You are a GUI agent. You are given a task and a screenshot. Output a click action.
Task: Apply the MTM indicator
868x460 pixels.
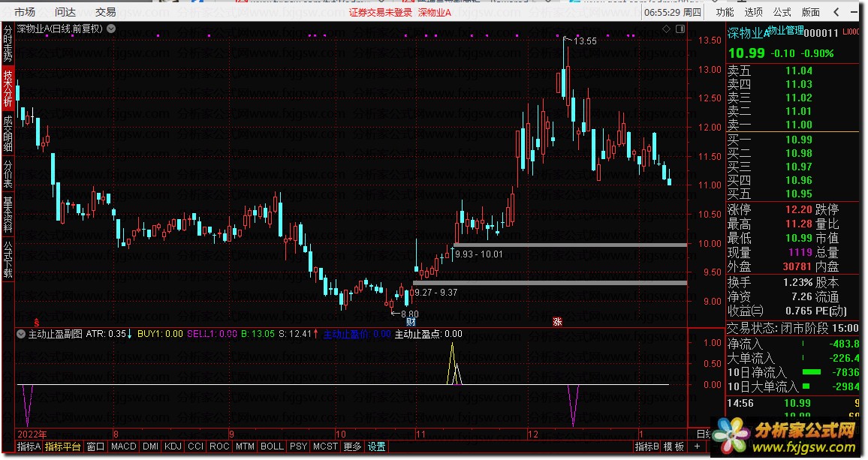pos(245,446)
